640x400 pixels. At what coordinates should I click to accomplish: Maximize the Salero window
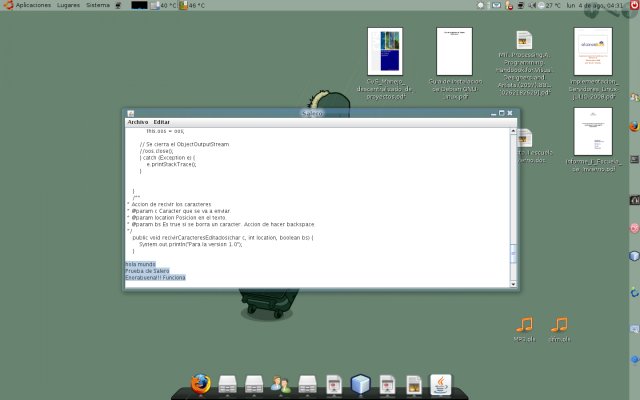click(x=502, y=113)
